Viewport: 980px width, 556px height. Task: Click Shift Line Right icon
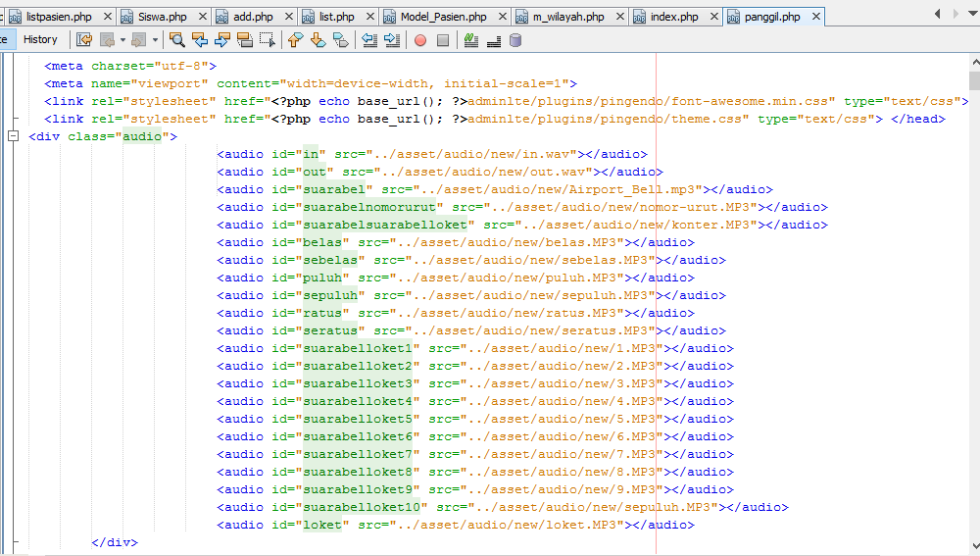pyautogui.click(x=392, y=40)
